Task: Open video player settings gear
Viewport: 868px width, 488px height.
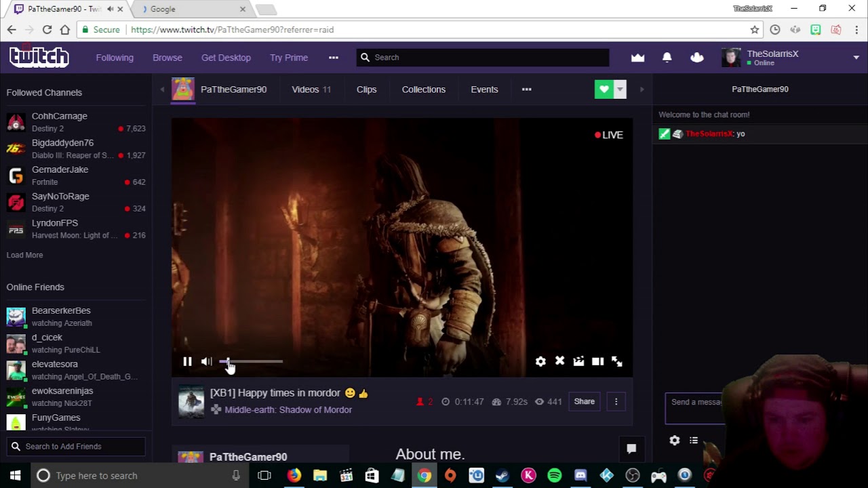Action: tap(540, 362)
